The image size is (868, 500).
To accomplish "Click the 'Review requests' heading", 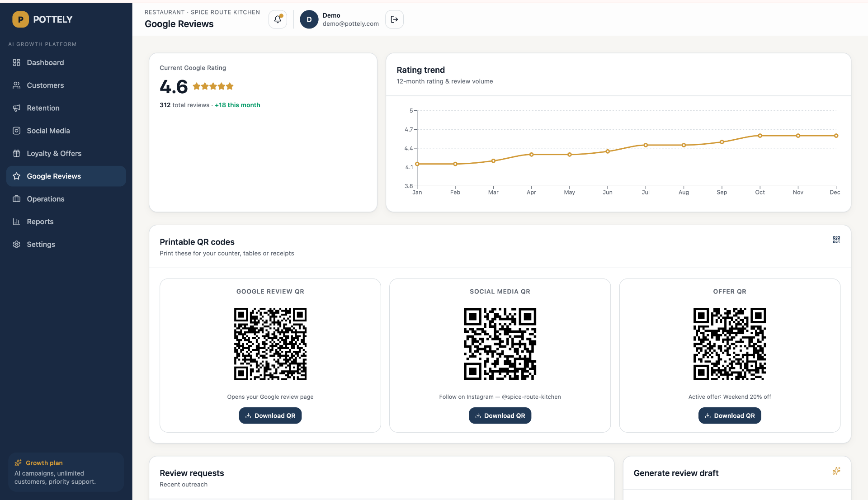I will [192, 473].
